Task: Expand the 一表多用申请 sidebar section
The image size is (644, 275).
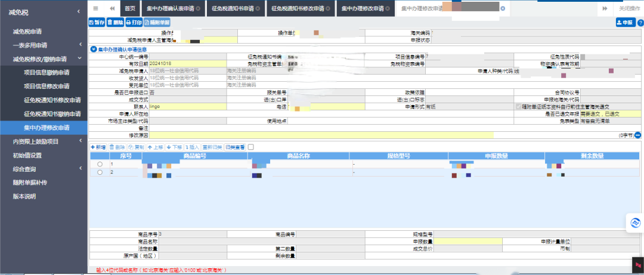Action: click(x=44, y=45)
